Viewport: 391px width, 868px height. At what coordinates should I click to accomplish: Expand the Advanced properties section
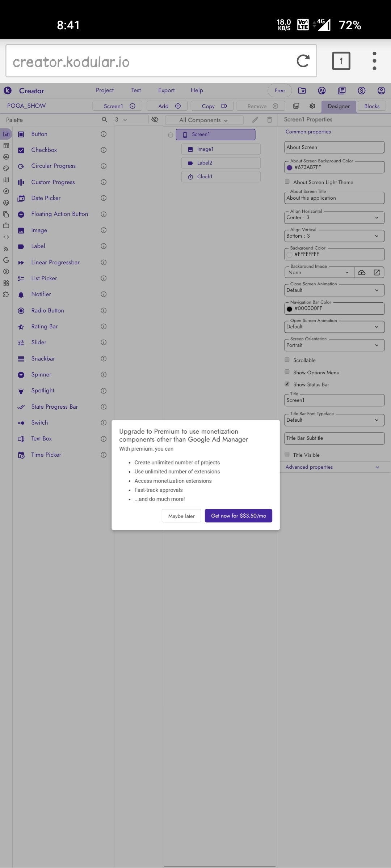pos(332,467)
